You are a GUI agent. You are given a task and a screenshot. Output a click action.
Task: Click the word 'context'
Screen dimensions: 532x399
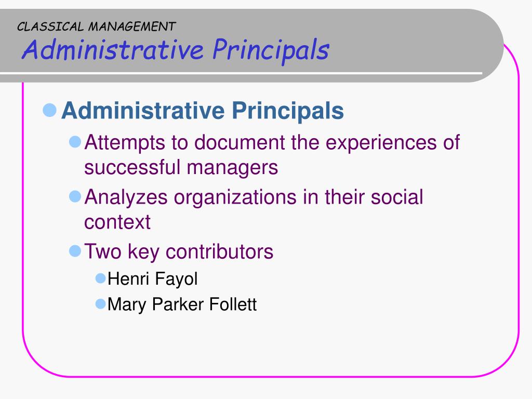(x=117, y=222)
